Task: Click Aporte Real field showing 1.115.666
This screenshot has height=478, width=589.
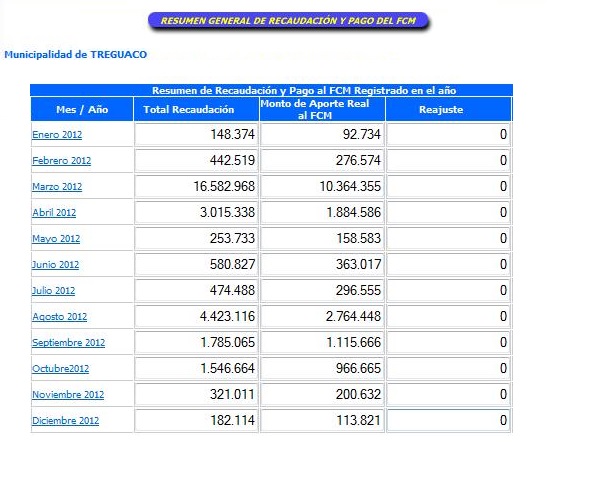Action: (322, 342)
